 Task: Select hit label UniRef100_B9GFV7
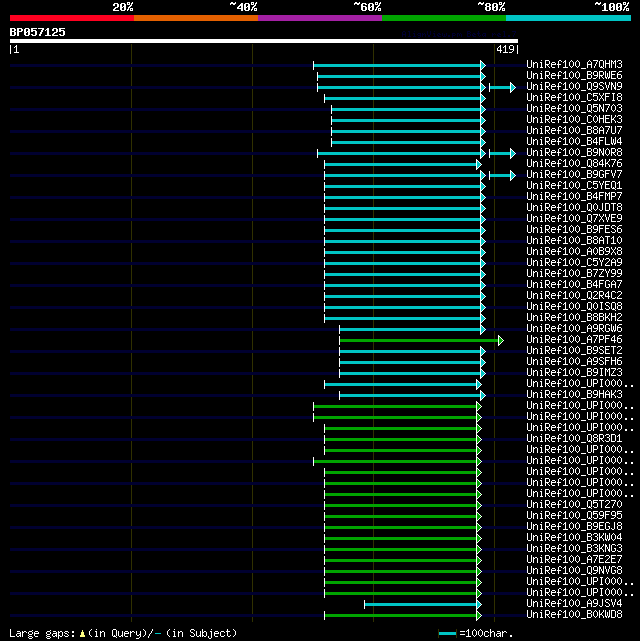click(x=574, y=175)
